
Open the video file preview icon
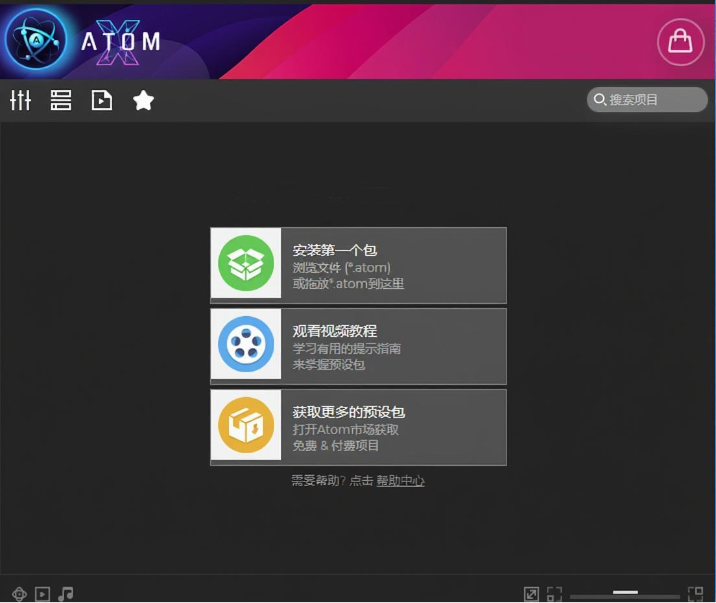click(x=101, y=100)
